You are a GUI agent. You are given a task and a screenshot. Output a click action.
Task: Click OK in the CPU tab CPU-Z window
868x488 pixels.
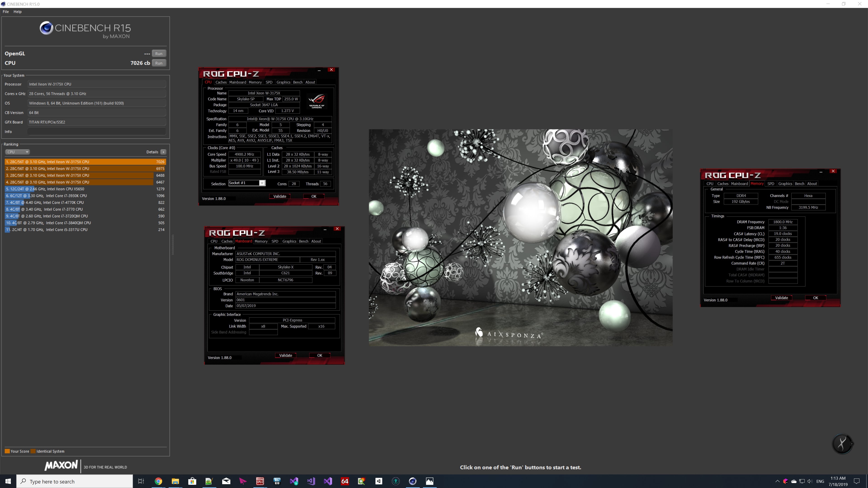[314, 196]
